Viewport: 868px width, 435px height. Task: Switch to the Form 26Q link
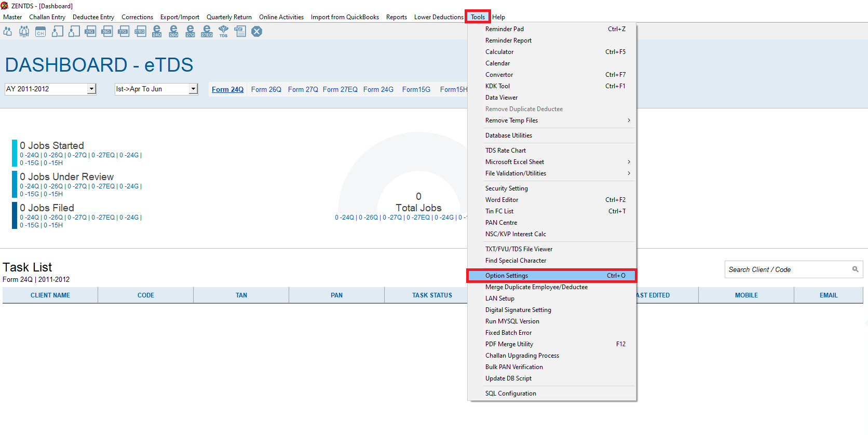[266, 89]
